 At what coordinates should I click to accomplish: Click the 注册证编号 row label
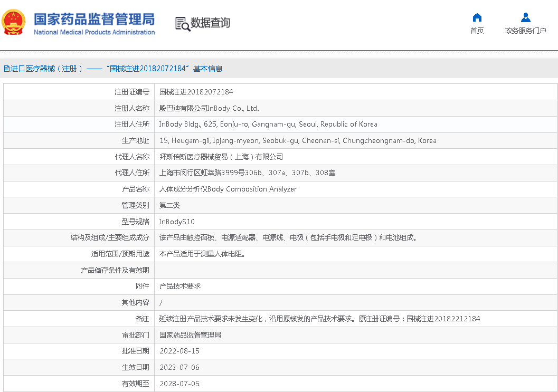pyautogui.click(x=131, y=92)
